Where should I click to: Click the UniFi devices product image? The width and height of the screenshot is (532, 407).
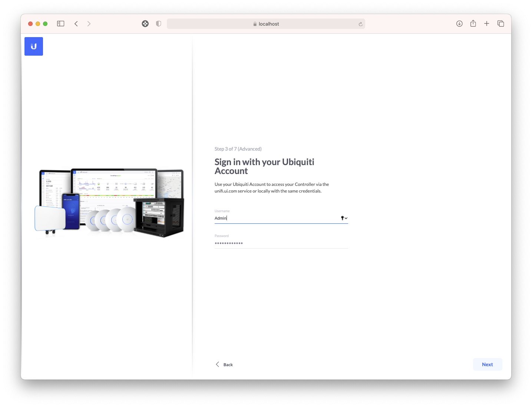(110, 203)
